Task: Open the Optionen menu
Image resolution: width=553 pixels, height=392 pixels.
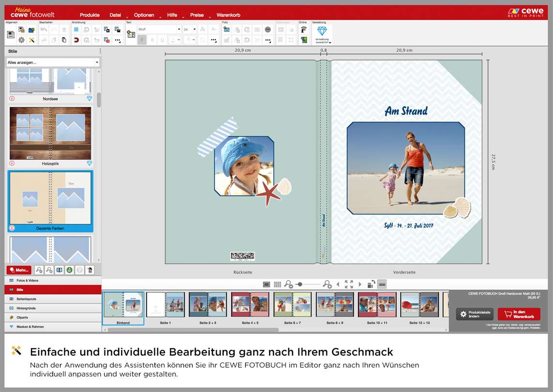Action: tap(144, 15)
